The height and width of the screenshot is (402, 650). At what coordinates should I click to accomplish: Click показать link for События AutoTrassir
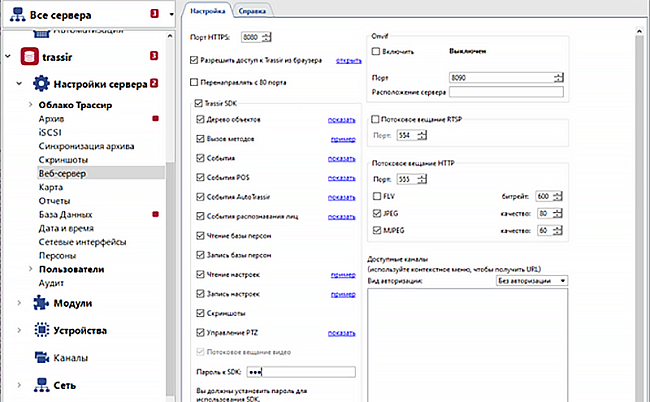coord(342,197)
